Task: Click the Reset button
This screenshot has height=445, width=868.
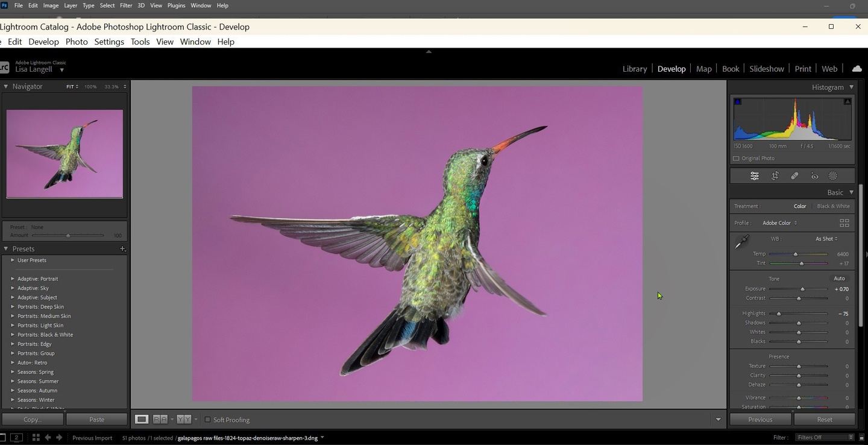Action: pos(824,420)
